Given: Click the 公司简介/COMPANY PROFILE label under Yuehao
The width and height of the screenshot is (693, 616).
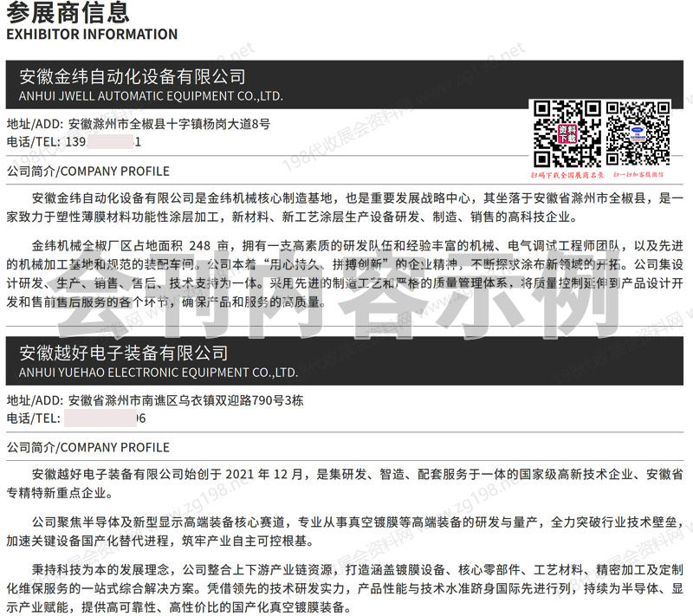Looking at the screenshot, I should click(x=88, y=447).
